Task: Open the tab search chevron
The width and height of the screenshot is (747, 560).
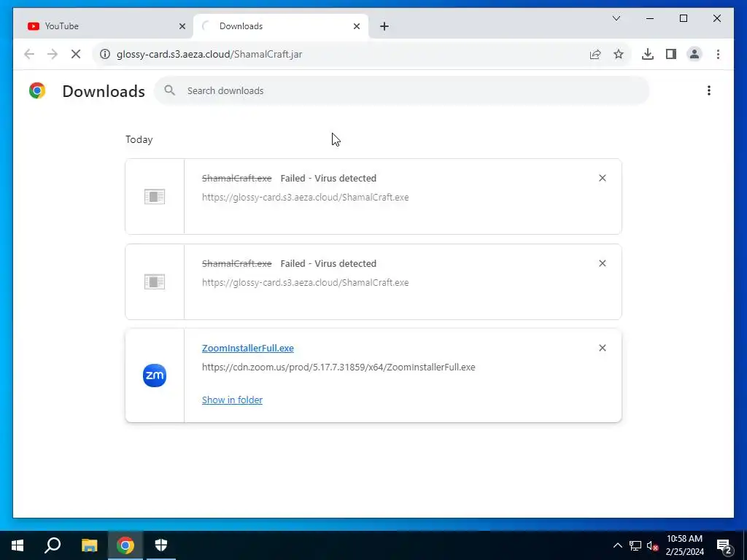Action: 616,18
